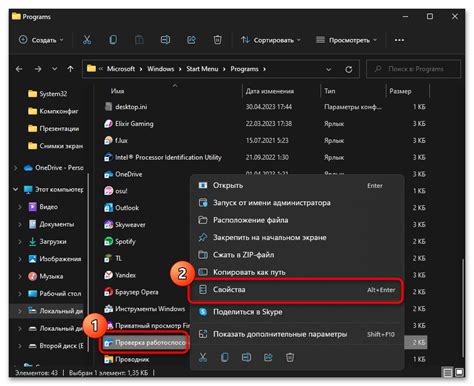
Task: Click the Delete icon in context menu
Action: click(x=290, y=357)
